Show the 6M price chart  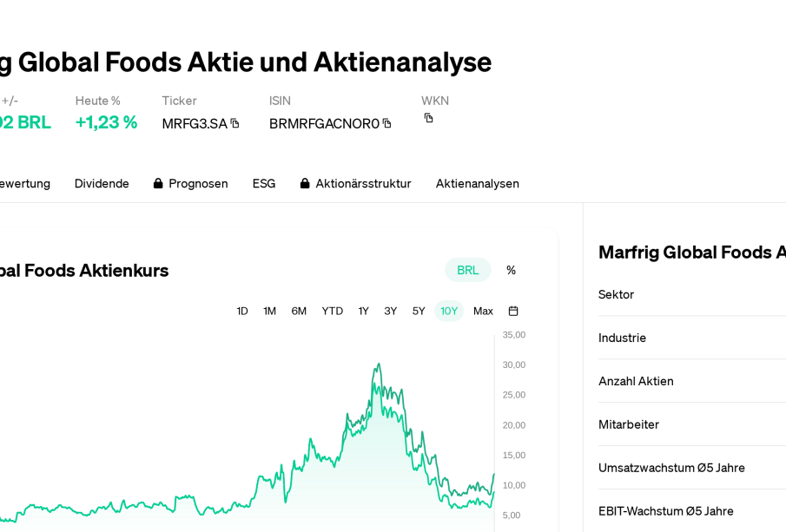pyautogui.click(x=299, y=311)
